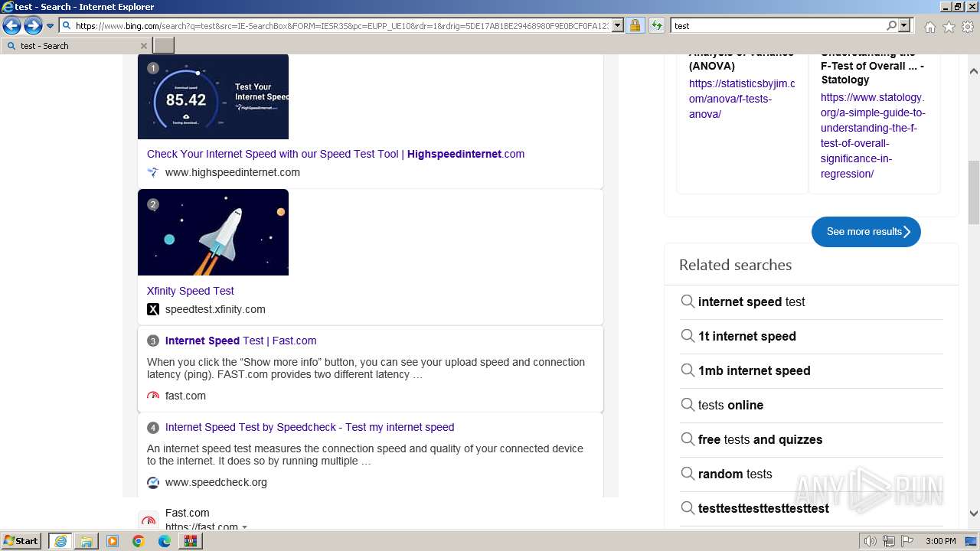Click the Xfinity X favicon

[x=153, y=309]
